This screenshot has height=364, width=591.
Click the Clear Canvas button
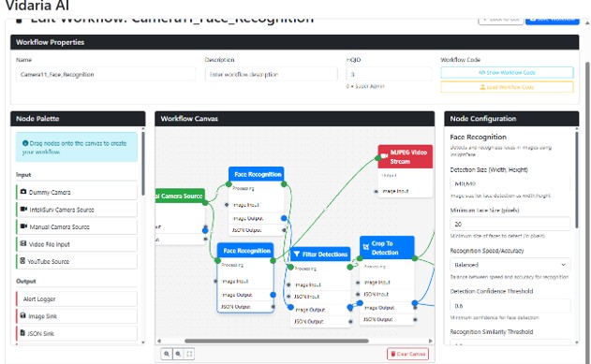click(407, 354)
